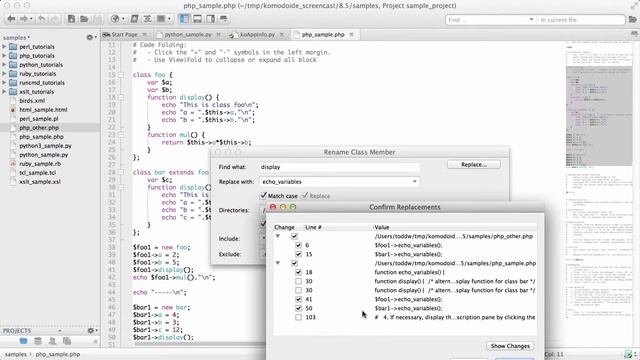Open xslt_sample.xsl in the file tree
The width and height of the screenshot is (640, 360).
coord(40,182)
